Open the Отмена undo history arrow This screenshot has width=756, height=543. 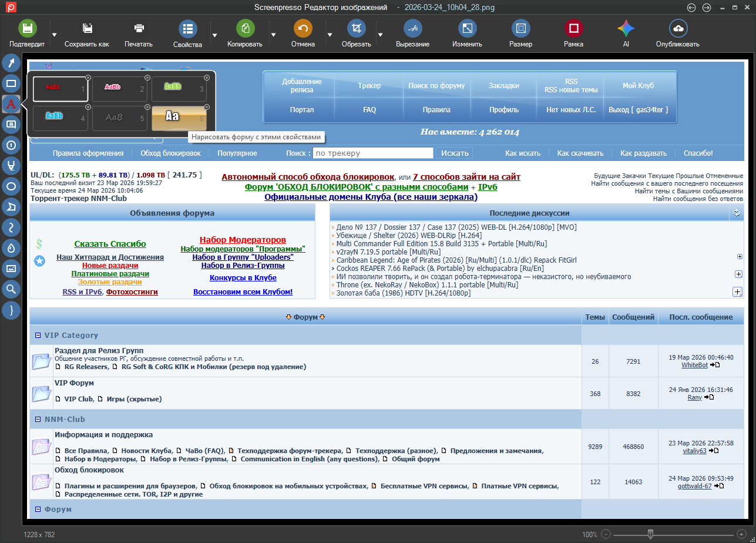tap(330, 35)
